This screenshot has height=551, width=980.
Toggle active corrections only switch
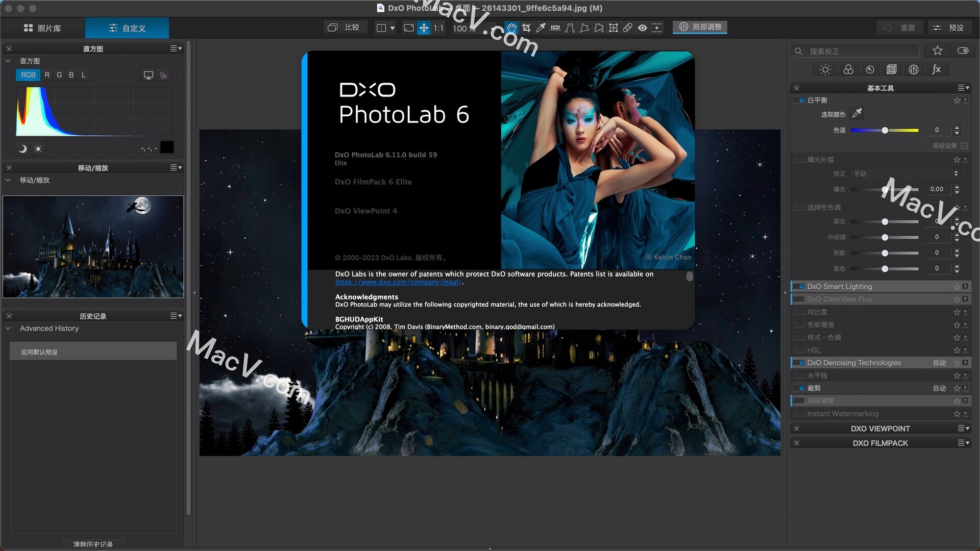click(x=963, y=51)
